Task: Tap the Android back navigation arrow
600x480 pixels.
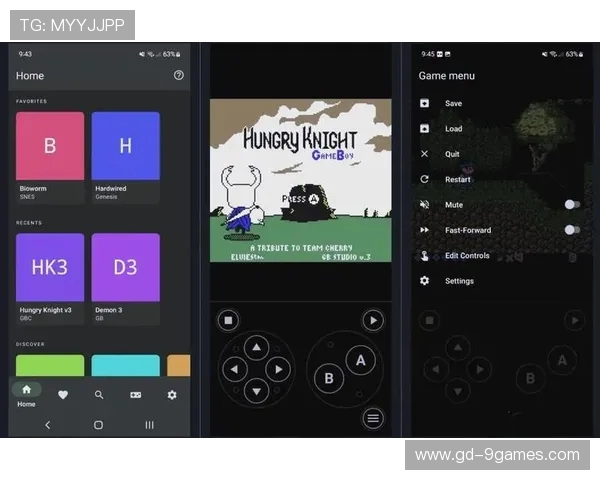Action: click(47, 425)
